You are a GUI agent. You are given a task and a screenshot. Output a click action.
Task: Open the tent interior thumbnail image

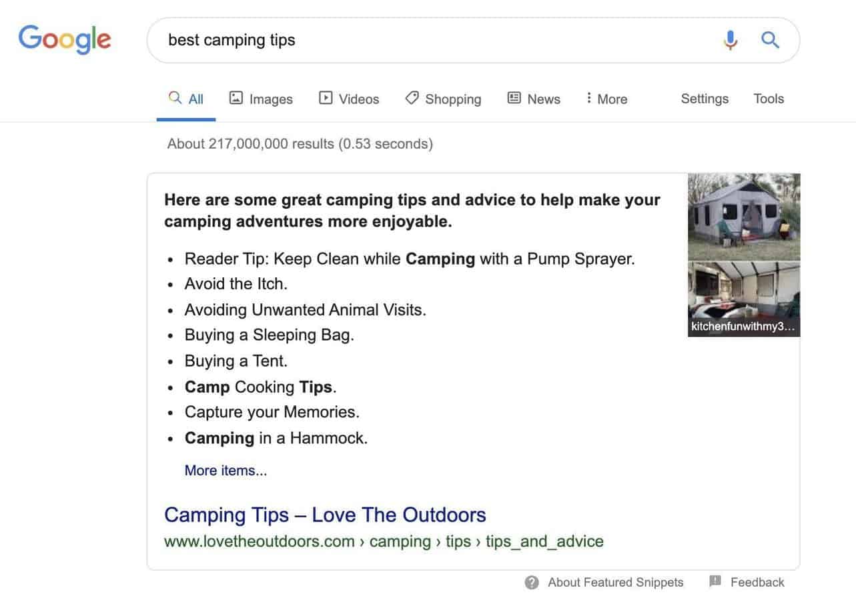pos(744,293)
